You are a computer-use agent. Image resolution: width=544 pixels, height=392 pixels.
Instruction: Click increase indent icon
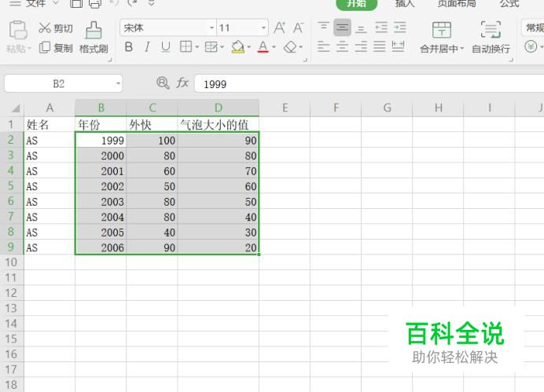pos(399,27)
